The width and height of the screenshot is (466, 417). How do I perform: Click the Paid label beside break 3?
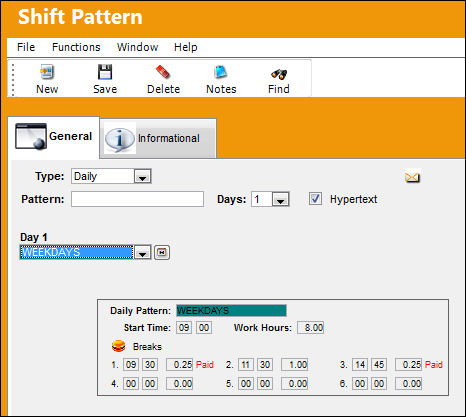pos(434,364)
